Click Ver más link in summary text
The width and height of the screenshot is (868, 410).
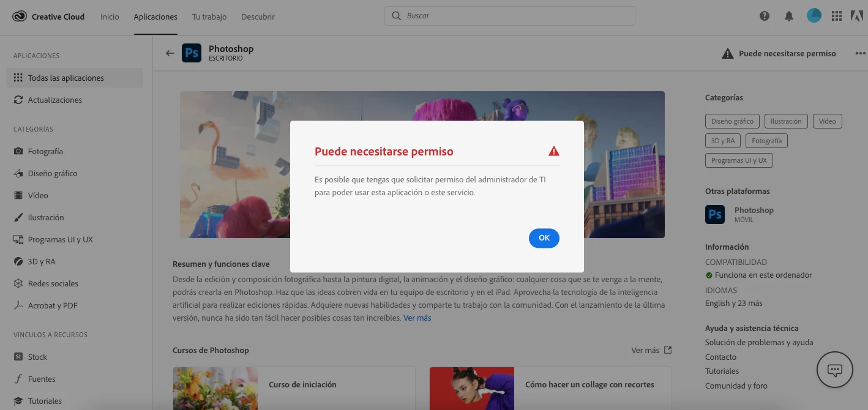click(417, 318)
